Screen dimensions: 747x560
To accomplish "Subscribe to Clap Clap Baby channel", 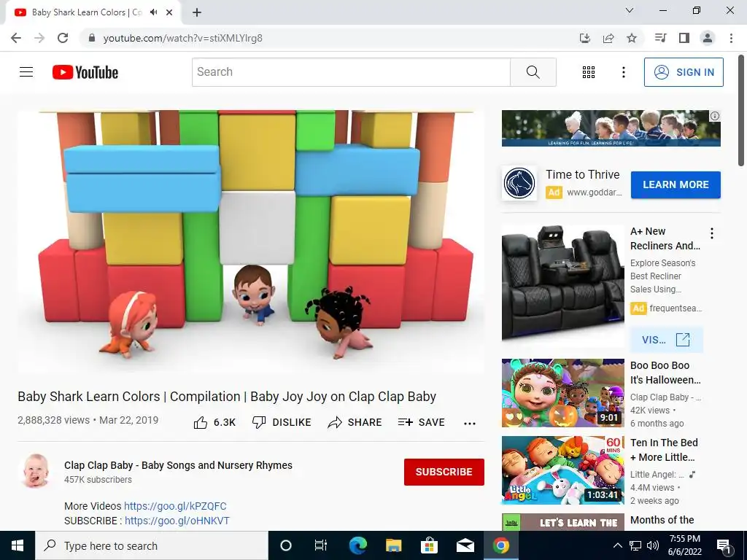I will click(x=444, y=472).
